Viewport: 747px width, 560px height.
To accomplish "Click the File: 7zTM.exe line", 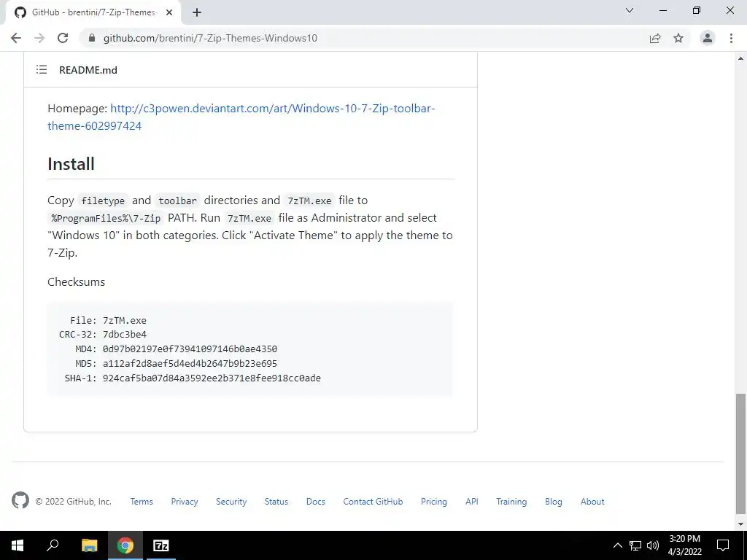I will click(108, 321).
